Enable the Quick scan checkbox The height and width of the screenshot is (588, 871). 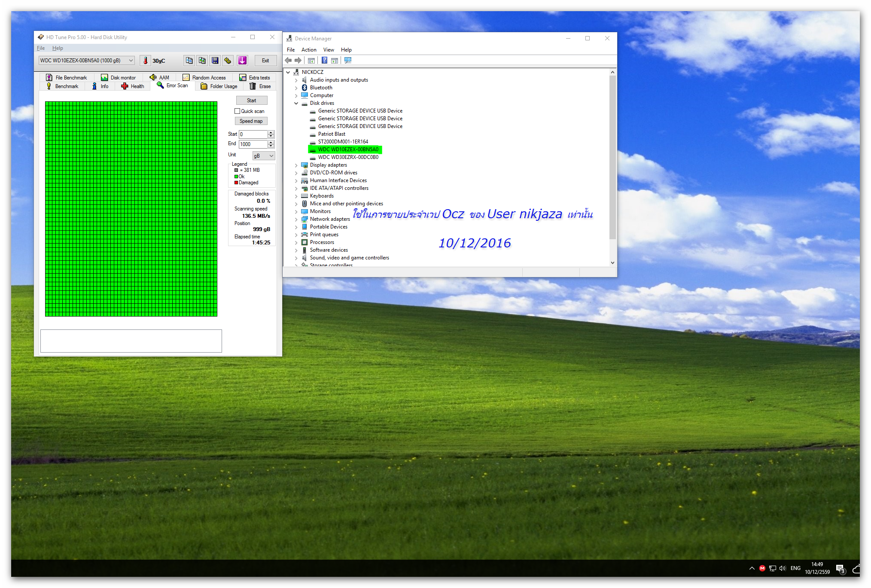(x=237, y=111)
